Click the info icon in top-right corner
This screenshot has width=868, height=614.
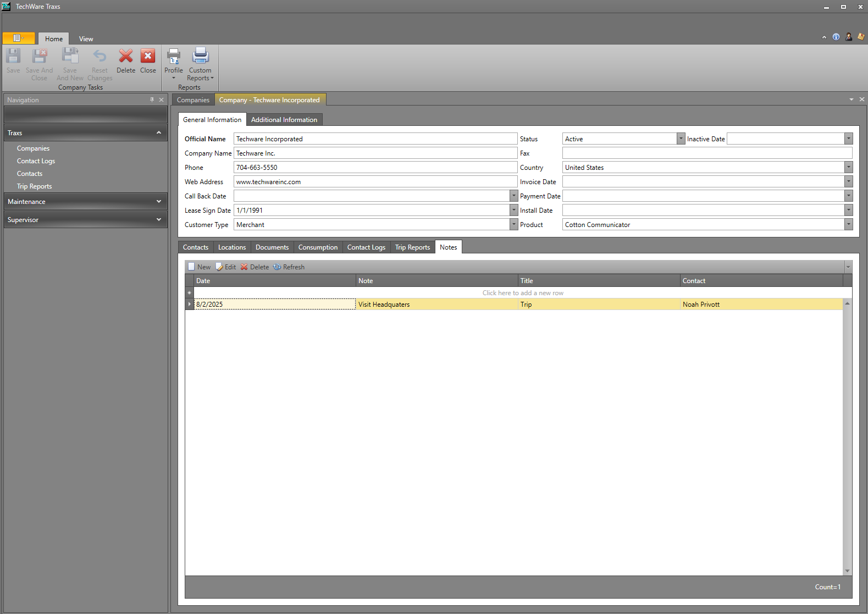click(836, 37)
